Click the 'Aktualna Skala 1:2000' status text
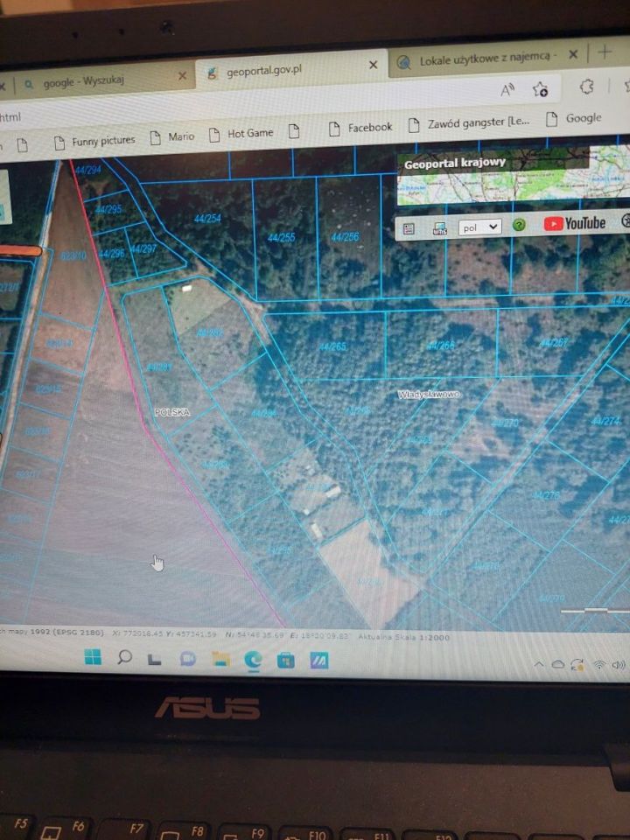 [404, 638]
